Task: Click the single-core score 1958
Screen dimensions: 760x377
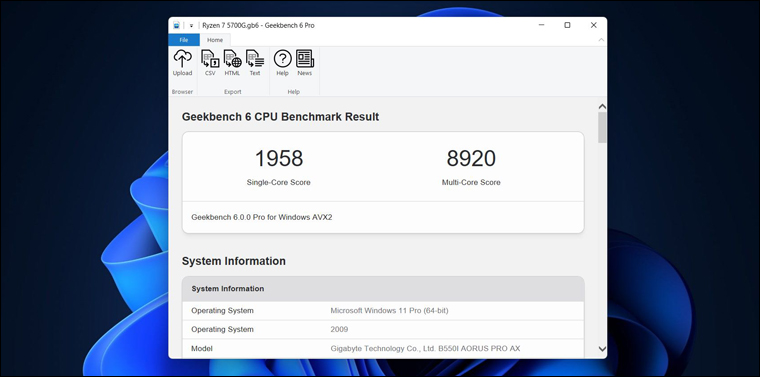Action: (279, 158)
